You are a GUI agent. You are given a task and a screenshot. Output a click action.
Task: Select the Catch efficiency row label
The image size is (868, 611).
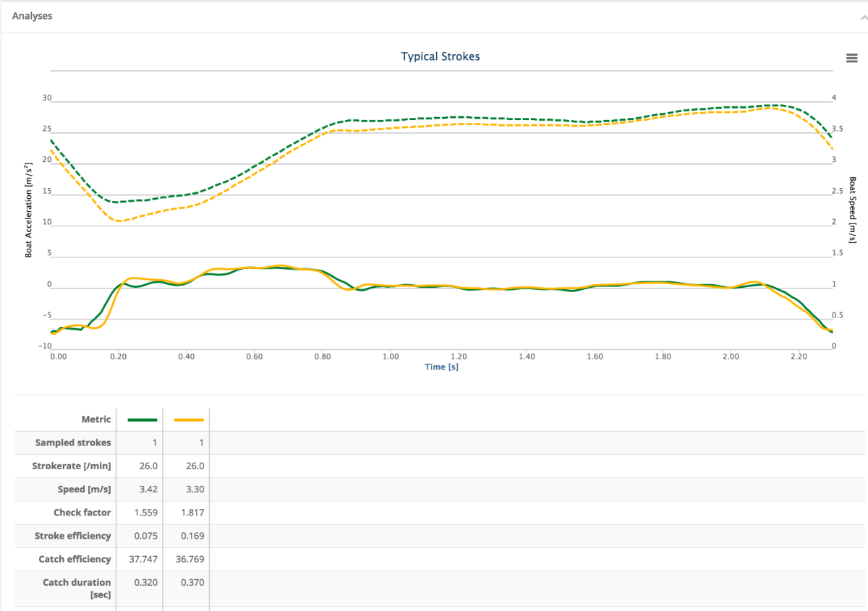(x=75, y=559)
